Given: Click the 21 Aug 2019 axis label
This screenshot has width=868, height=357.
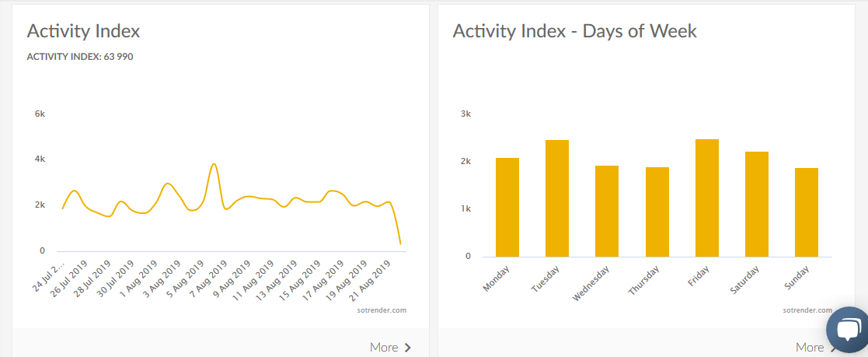Looking at the screenshot, I should click(372, 282).
